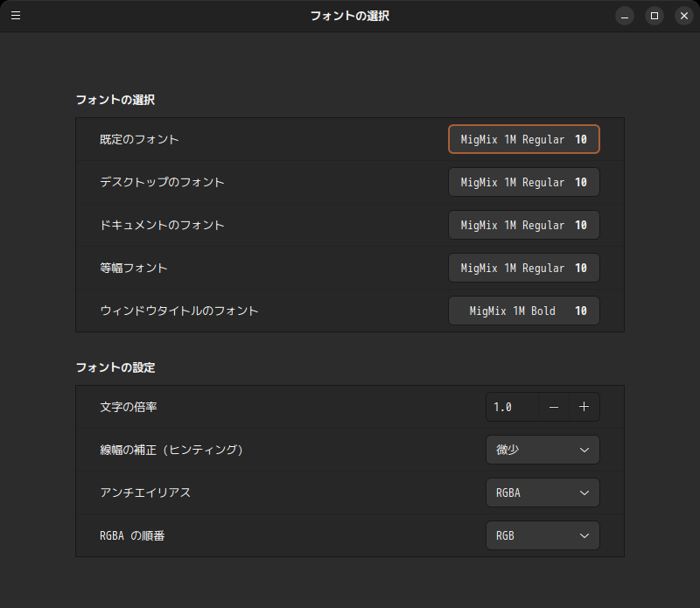Open the antialiasing dropdown showing RGBA
The height and width of the screenshot is (608, 700).
(542, 493)
